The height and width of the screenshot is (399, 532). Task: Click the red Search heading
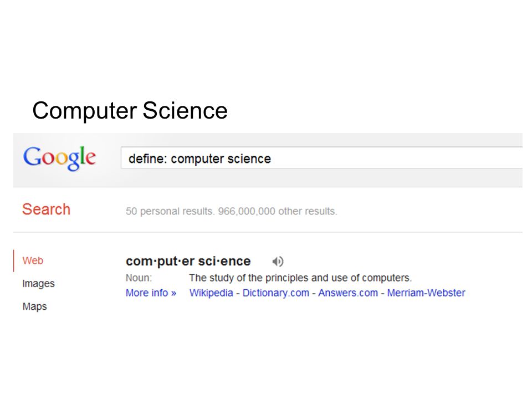click(47, 209)
